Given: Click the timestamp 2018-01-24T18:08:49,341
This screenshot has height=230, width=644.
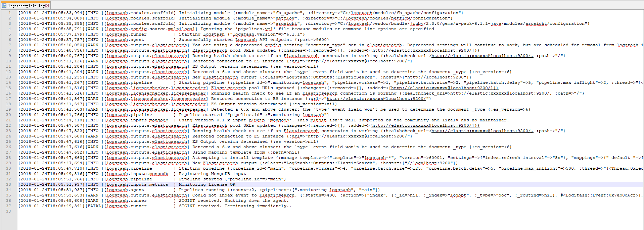Looking at the screenshot, I should click(x=51, y=206).
